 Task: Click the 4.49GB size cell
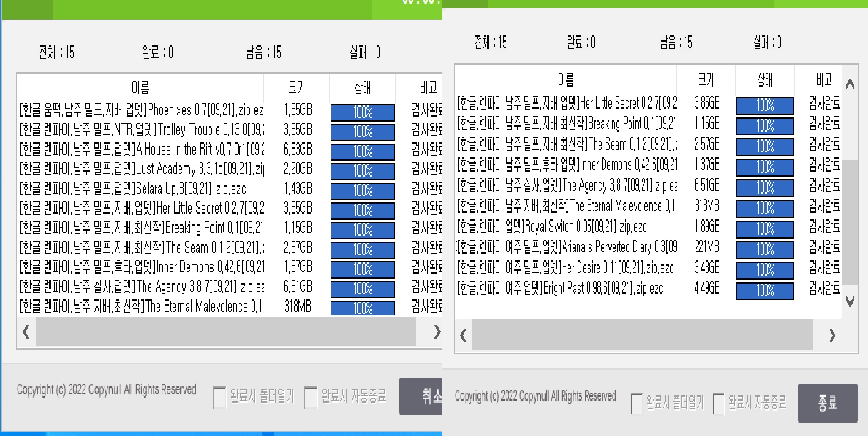pyautogui.click(x=707, y=288)
